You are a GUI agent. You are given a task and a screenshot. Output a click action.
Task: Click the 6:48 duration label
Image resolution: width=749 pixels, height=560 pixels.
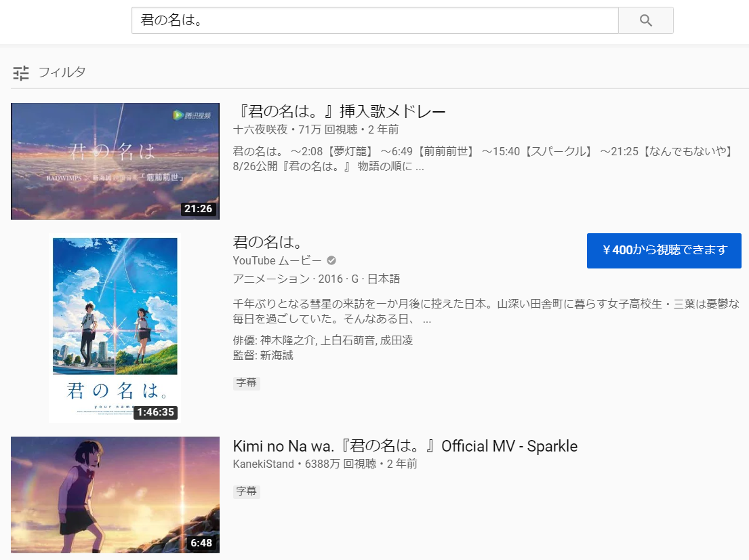pos(201,543)
